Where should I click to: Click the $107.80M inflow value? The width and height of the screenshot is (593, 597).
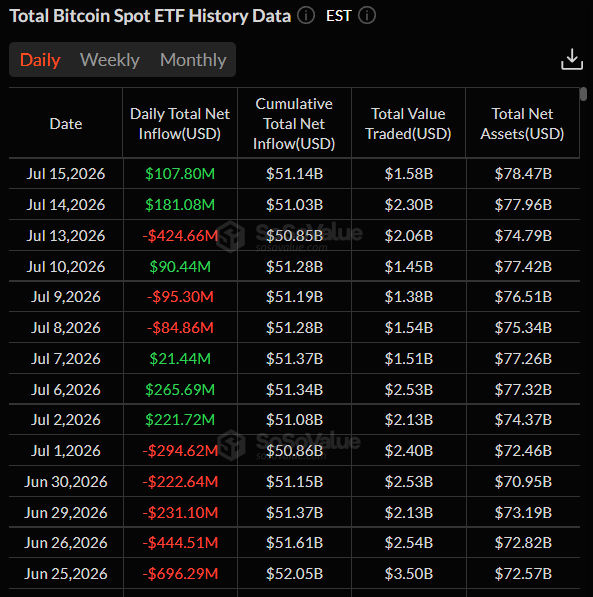180,174
